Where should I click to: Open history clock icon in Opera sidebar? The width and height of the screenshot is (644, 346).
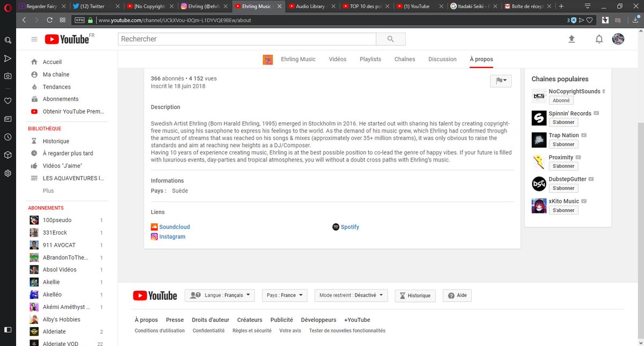point(8,137)
